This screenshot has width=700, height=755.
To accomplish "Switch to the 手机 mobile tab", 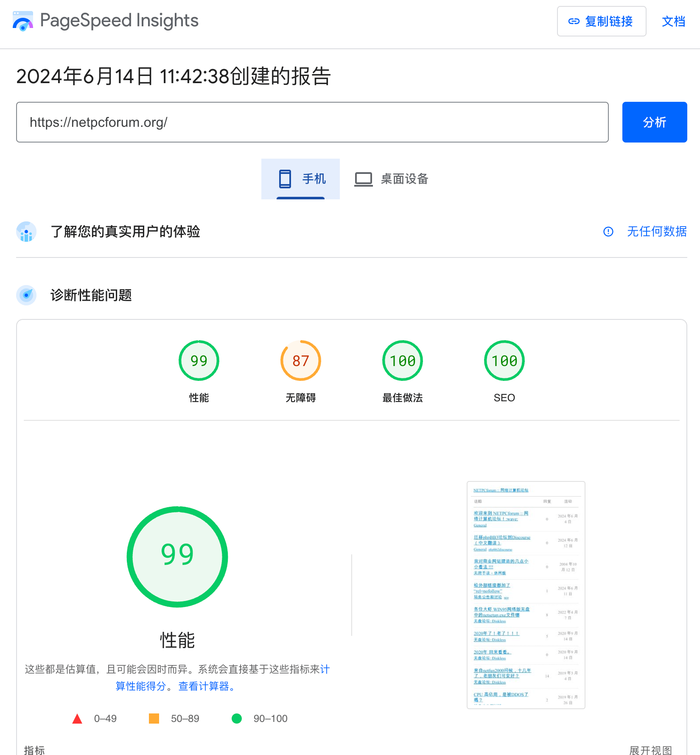I will [301, 179].
